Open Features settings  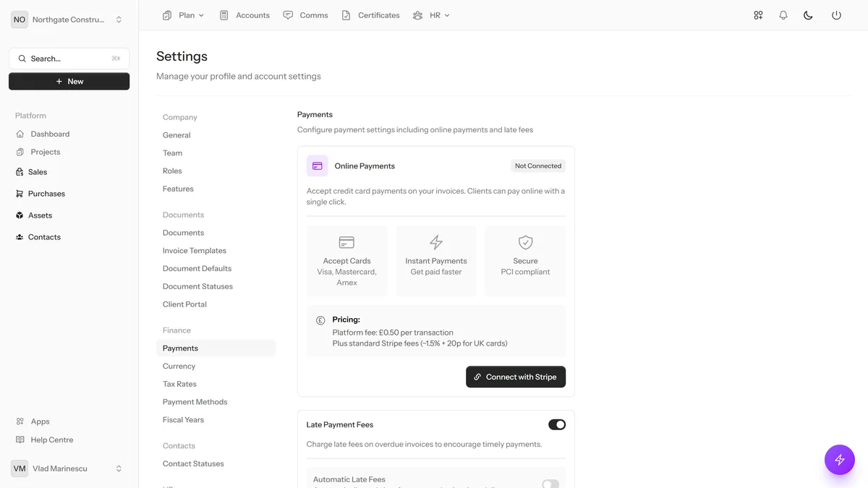[x=178, y=189]
